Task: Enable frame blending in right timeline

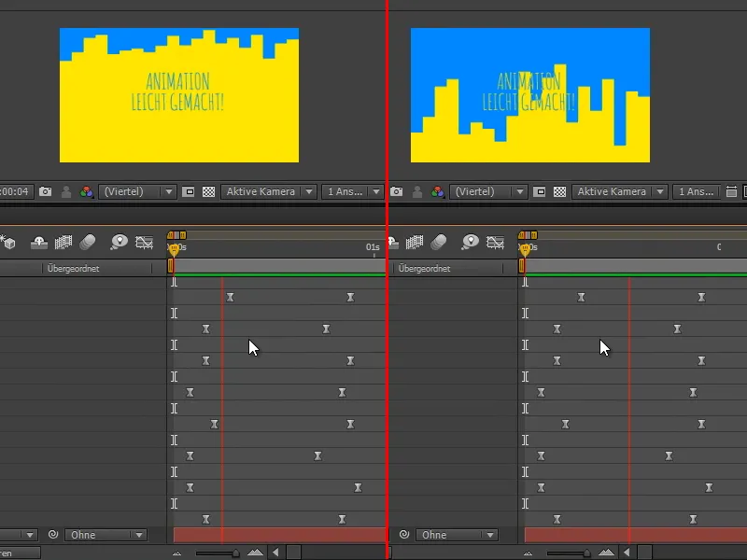Action: (414, 243)
